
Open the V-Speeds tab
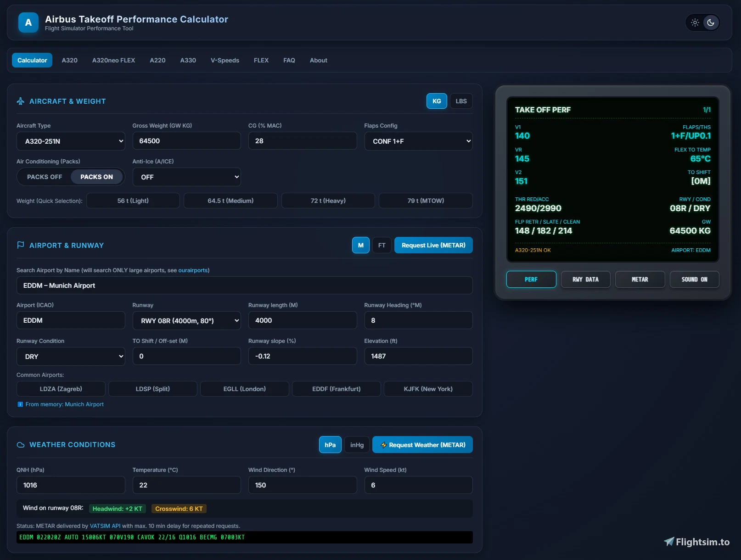click(x=225, y=60)
